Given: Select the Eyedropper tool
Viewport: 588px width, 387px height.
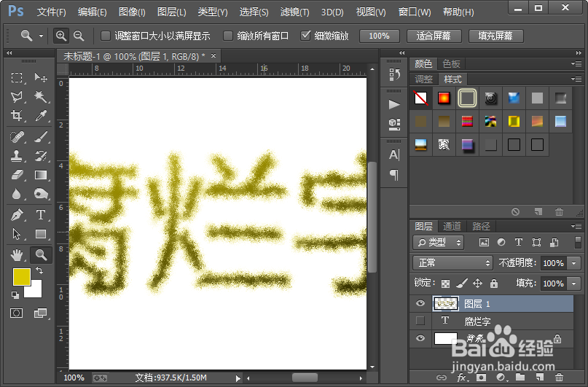Looking at the screenshot, I should coord(41,115).
